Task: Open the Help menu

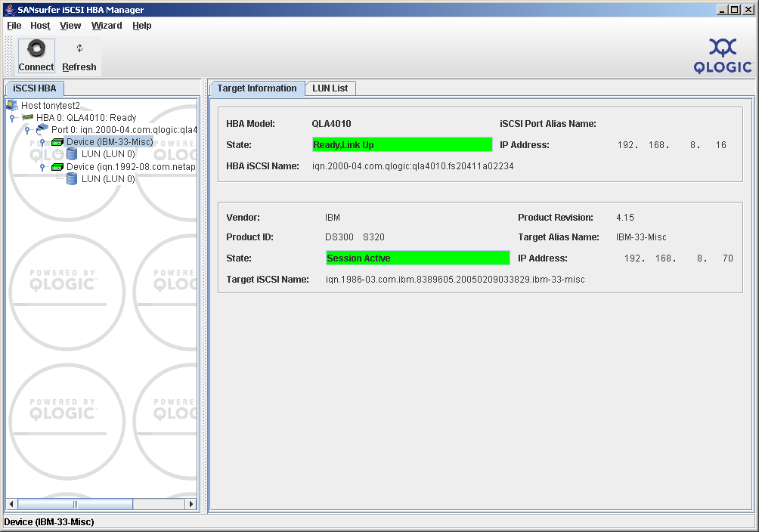Action: [x=142, y=26]
